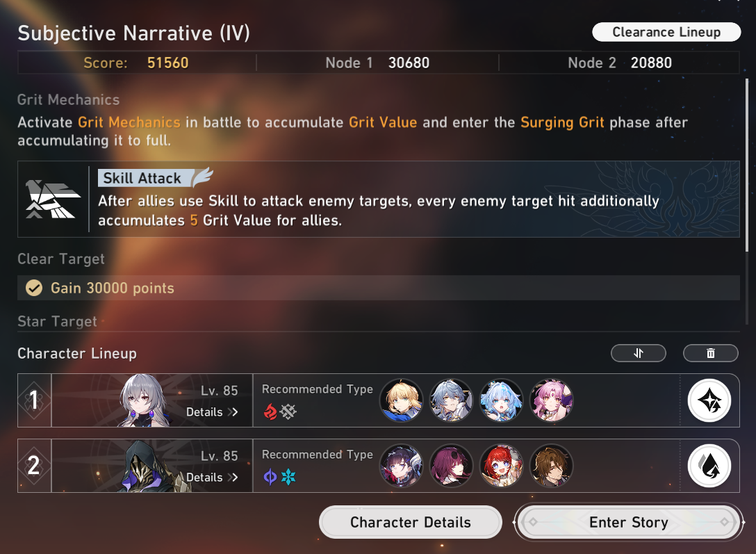Screen dimensions: 756x554
Task: Click the trash icon to clear lineup
Action: coord(711,353)
